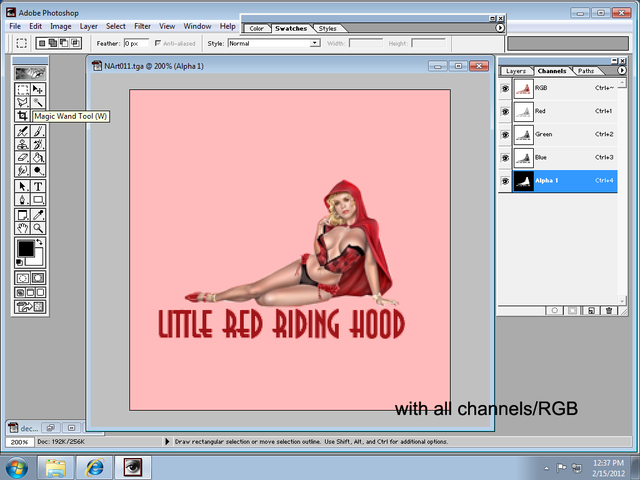Select the Type tool
The image size is (640, 480).
38,186
